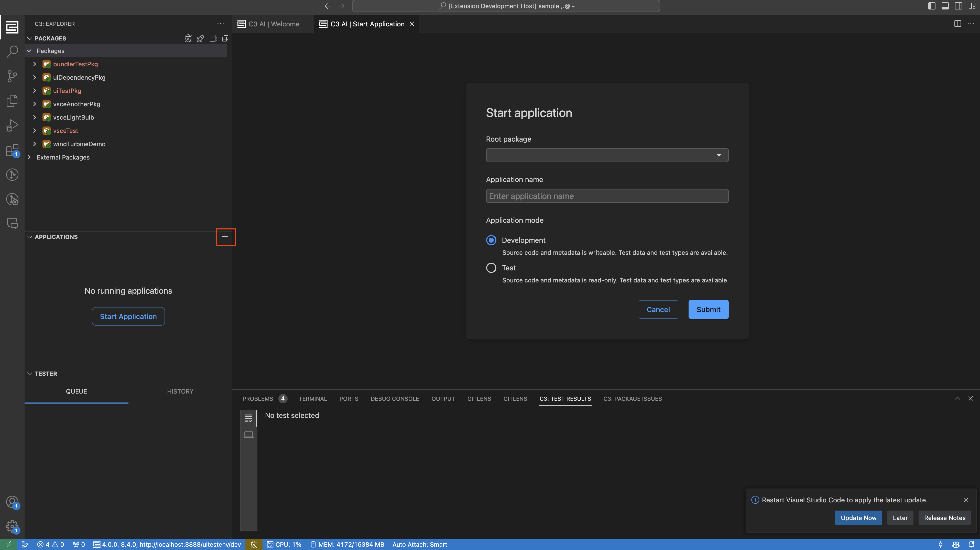Select Development application mode
Image resolution: width=980 pixels, height=550 pixels.
pos(491,240)
